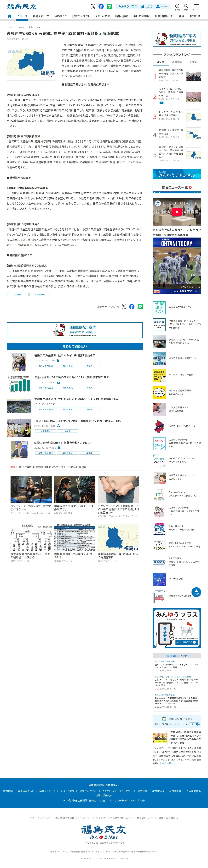This screenshot has width=208, height=868.
Task: Share article on Facebook below the article
Action: 132,307
